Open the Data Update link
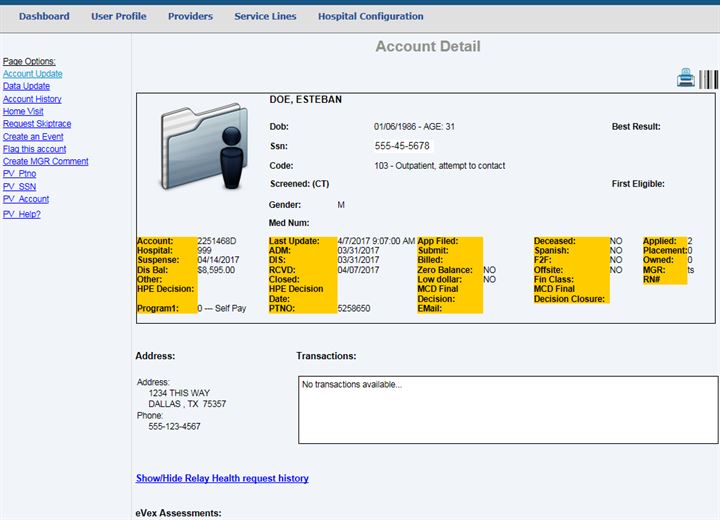Viewport: 720px width, 520px height. pyautogui.click(x=26, y=87)
